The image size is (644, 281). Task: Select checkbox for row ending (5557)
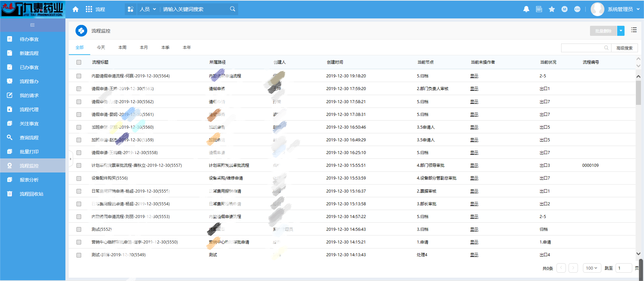coord(79,165)
